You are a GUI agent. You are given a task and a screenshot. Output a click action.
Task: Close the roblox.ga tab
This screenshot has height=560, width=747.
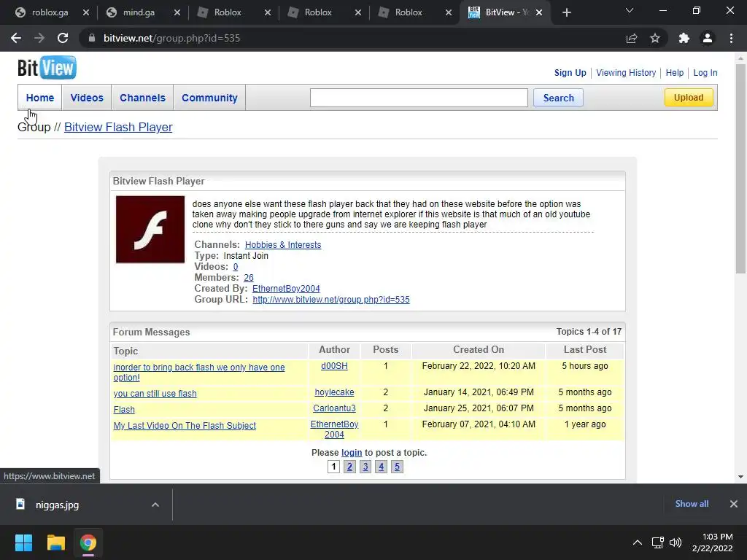tap(86, 12)
